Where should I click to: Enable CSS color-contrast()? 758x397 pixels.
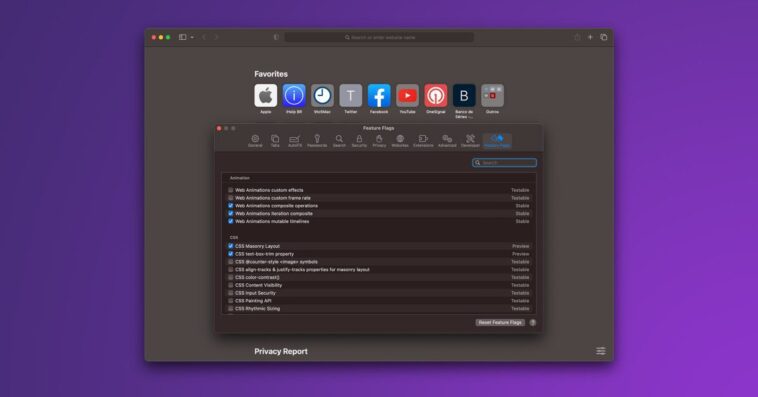point(231,278)
